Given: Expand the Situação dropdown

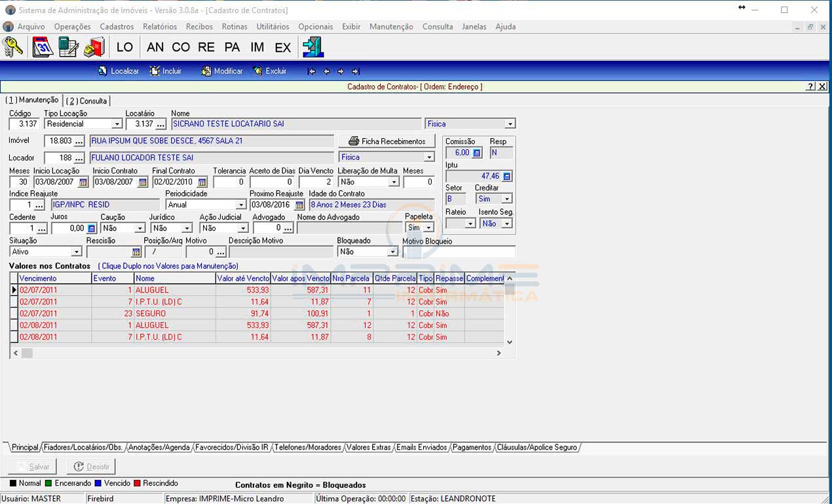Looking at the screenshot, I should (x=76, y=252).
